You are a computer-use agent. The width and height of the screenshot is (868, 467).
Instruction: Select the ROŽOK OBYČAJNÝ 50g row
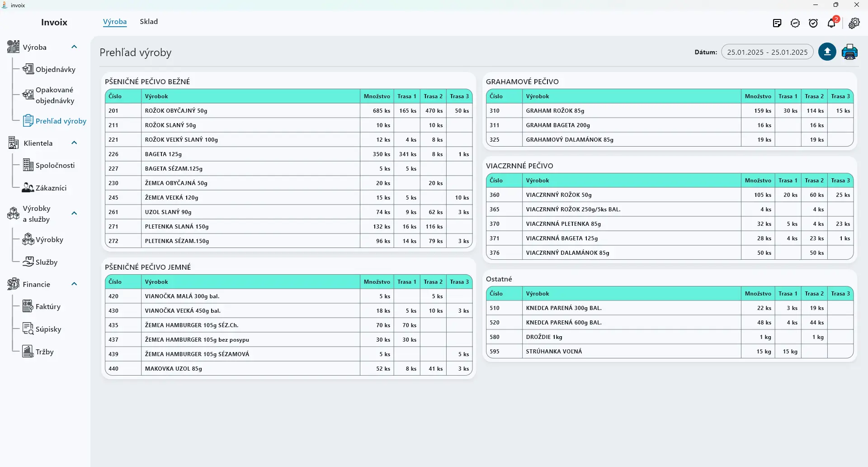(288, 110)
